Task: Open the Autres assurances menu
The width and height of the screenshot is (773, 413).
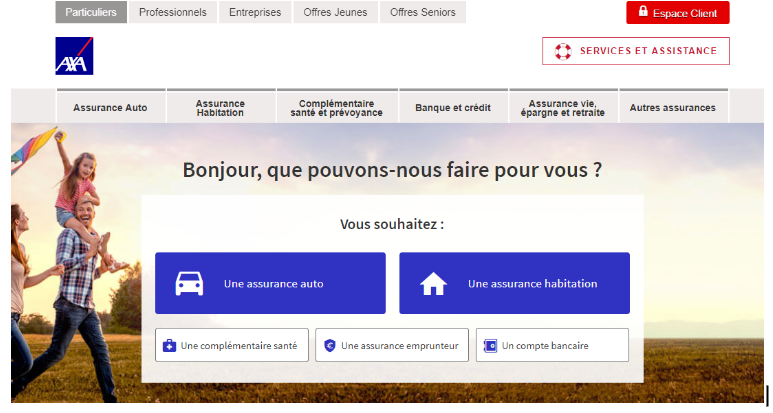Action: pos(673,106)
